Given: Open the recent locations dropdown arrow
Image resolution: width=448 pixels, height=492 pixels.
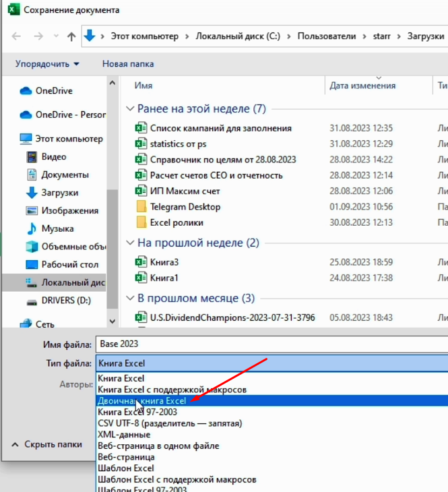Looking at the screenshot, I should click(x=56, y=36).
